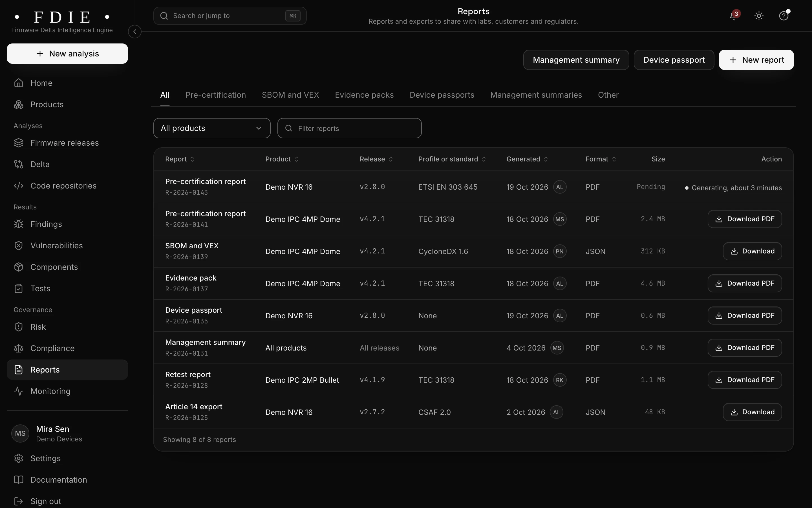Screen dimensions: 812x508
Task: Click the CSAF 2.0 cell
Action: (x=434, y=412)
